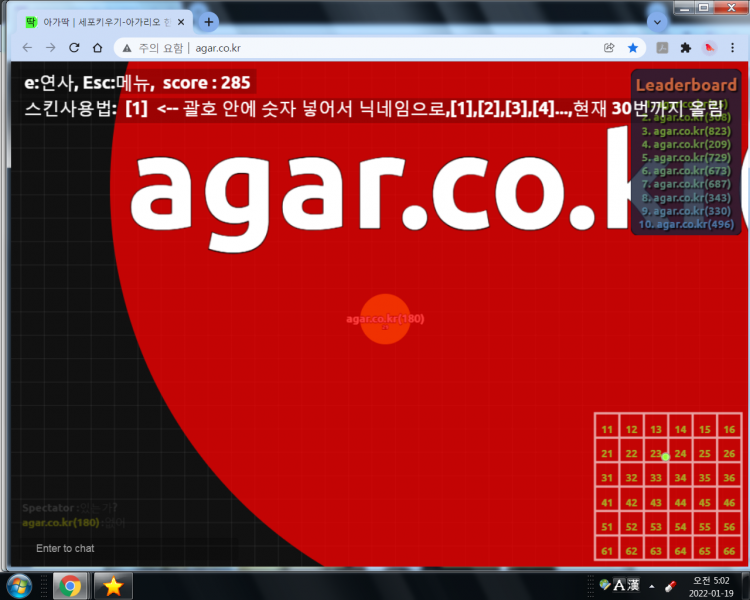Click minimap sector 24

[680, 450]
